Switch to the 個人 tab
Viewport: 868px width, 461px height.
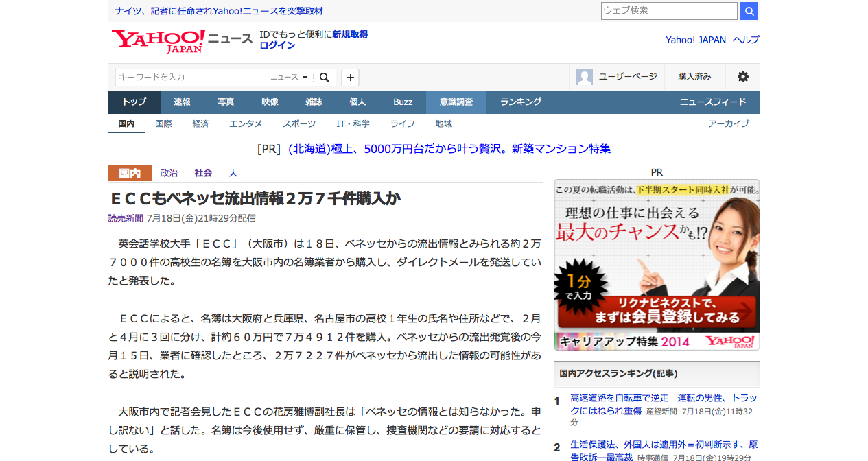tap(358, 102)
